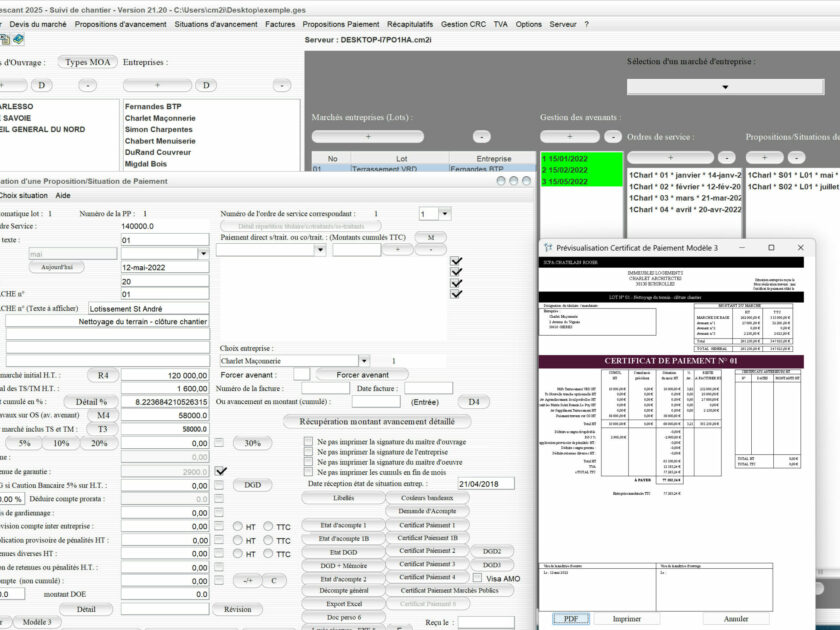
Task: Open the Devis du marché menu
Action: (x=38, y=24)
